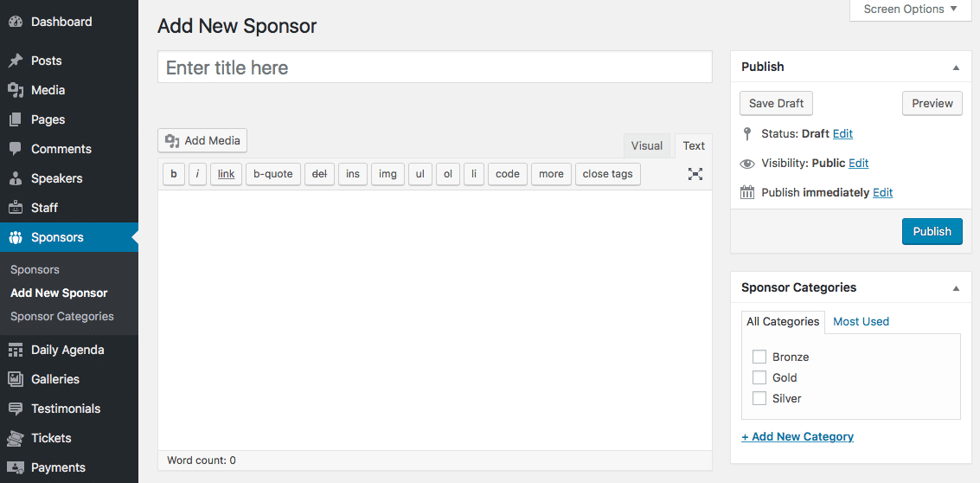Open the Speakers person icon
Screen dimensions: 980x483
pyautogui.click(x=16, y=178)
